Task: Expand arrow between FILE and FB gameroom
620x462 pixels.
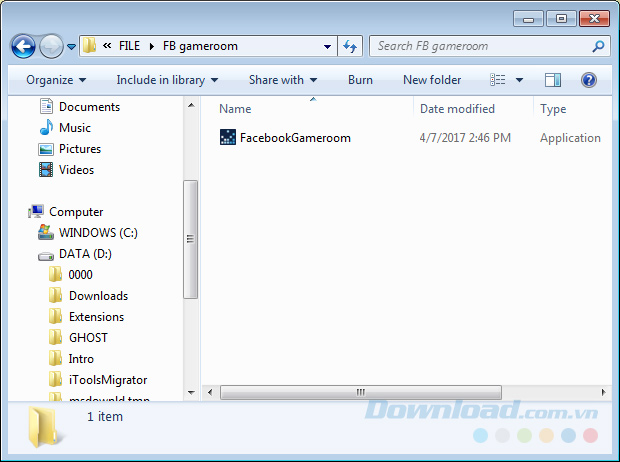Action: coord(152,46)
